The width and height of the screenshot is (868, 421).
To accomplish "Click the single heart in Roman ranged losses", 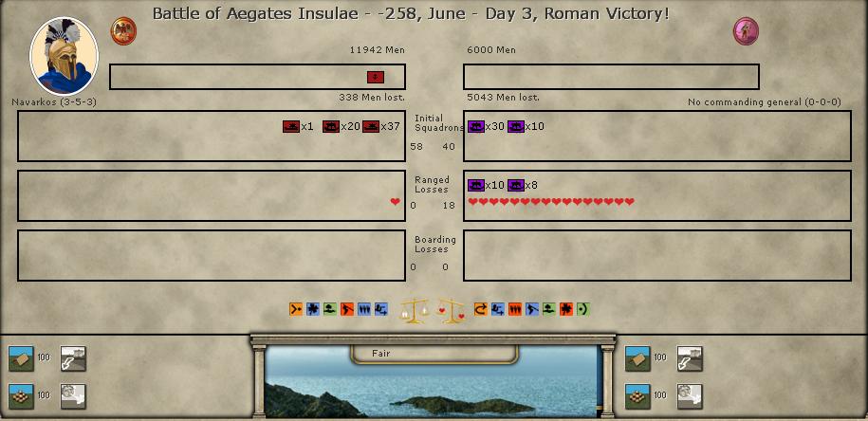I will pos(396,202).
